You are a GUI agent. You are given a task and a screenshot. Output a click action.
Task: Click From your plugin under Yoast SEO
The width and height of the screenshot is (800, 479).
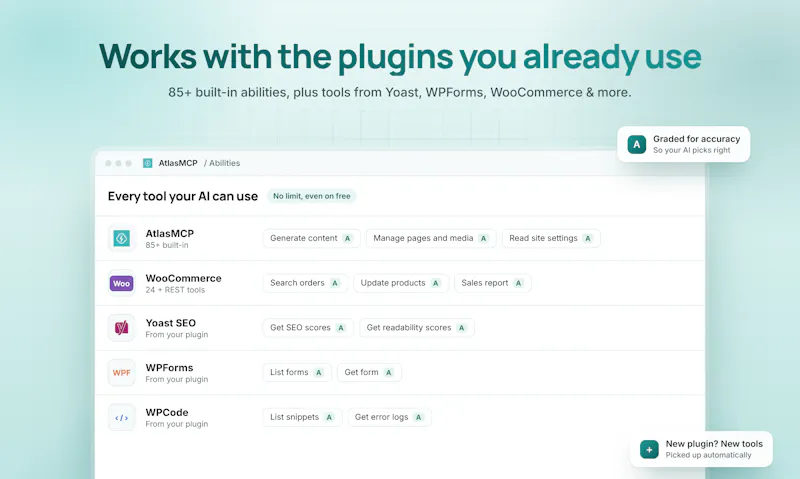(177, 335)
